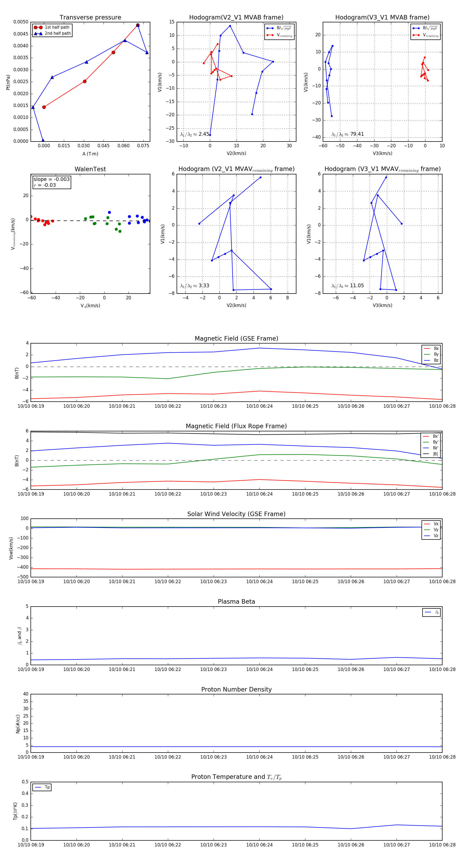Click the "Hodogram(V3_V1 MVAB frame)" title
The width and height of the screenshot is (473, 868).
[x=382, y=18]
